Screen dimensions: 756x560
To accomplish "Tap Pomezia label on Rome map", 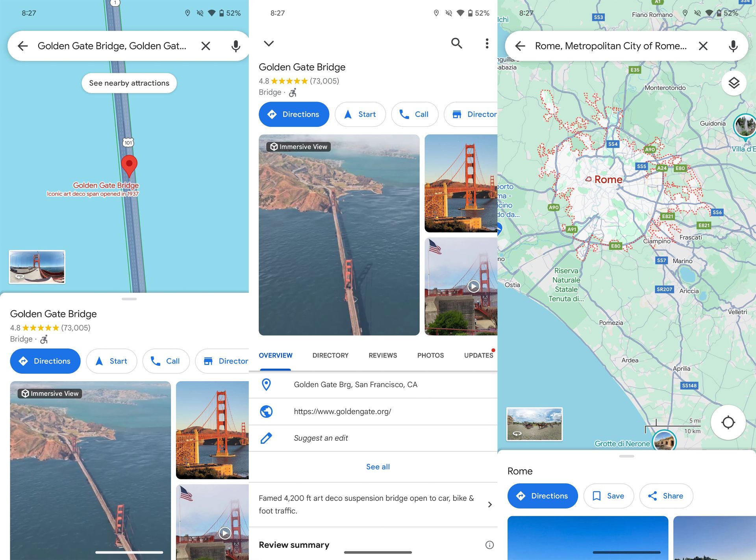I will pos(611,323).
